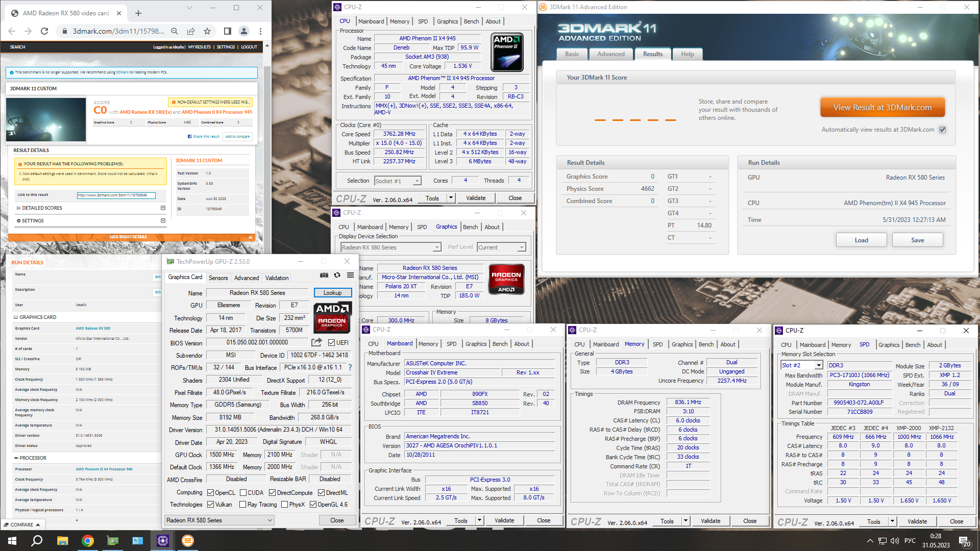Expand the DETAILED SCORES section on the webpage

point(91,208)
